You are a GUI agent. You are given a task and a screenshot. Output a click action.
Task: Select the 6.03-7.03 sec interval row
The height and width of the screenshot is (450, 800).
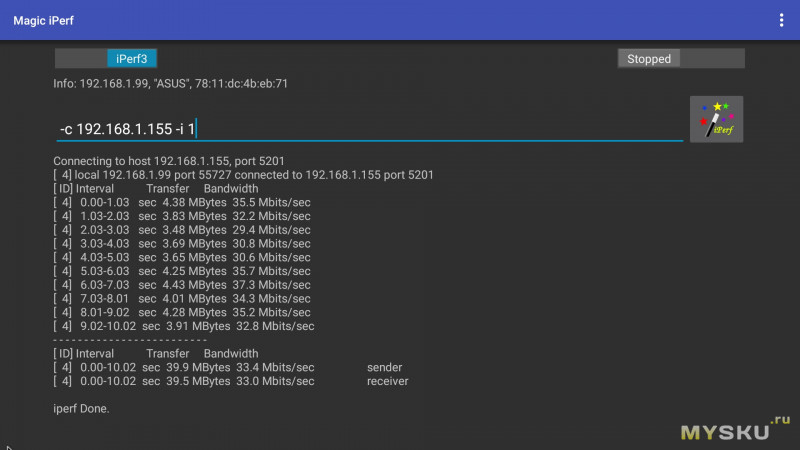coord(182,285)
